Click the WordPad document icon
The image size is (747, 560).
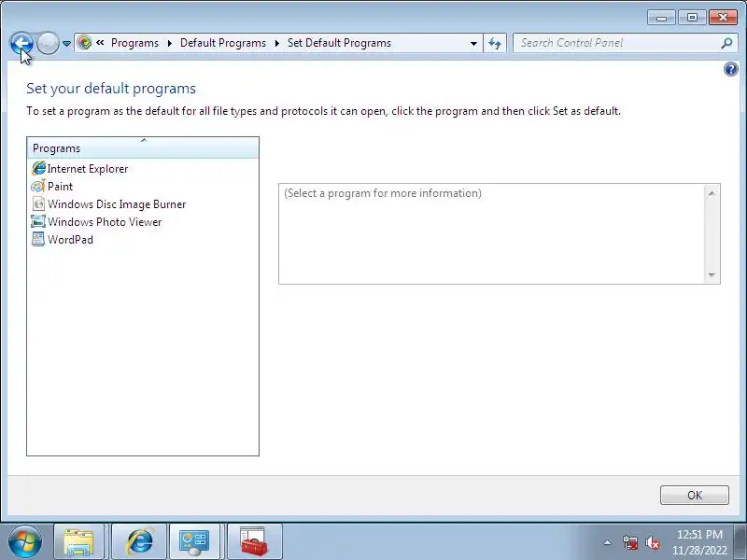point(38,239)
